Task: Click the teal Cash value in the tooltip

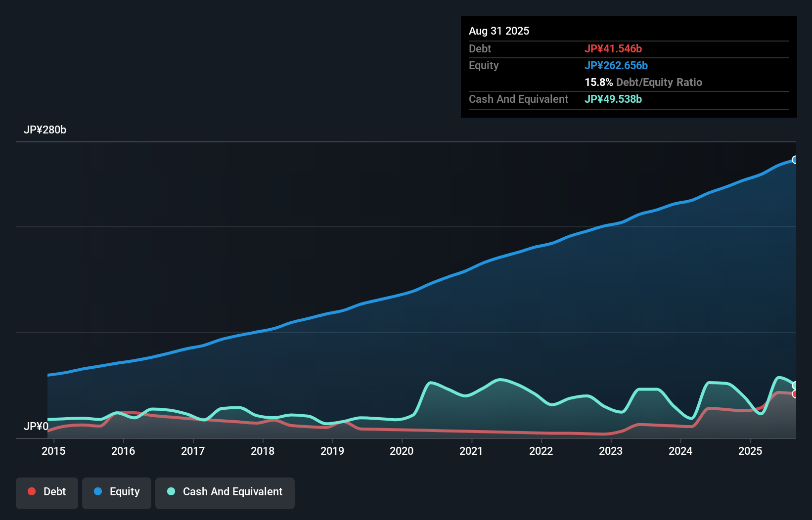Action: point(613,99)
